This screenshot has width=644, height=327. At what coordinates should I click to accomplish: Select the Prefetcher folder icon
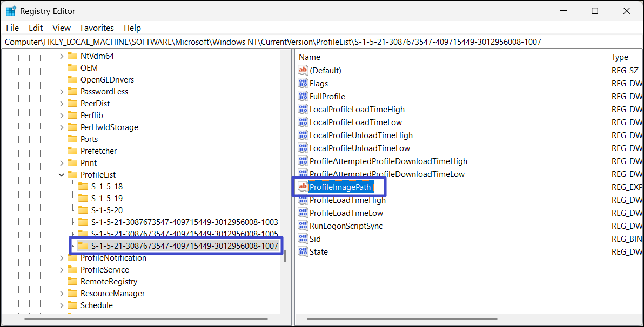[x=72, y=151]
